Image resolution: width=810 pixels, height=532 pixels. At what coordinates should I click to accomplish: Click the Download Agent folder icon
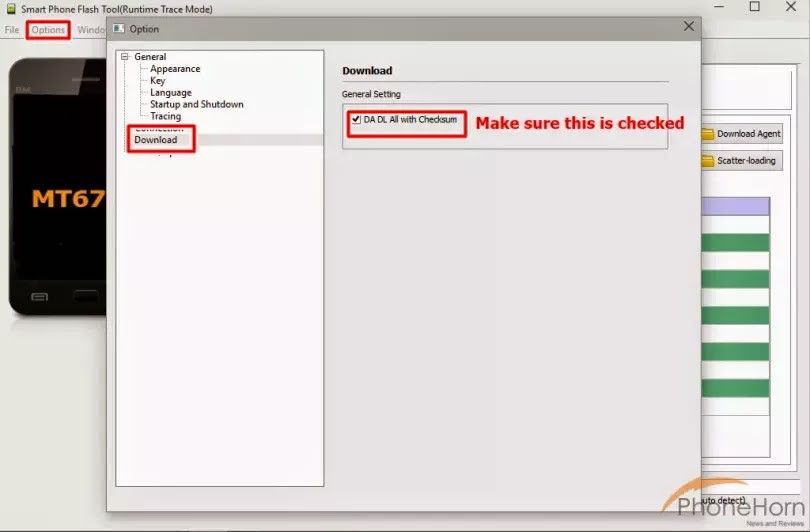[707, 134]
